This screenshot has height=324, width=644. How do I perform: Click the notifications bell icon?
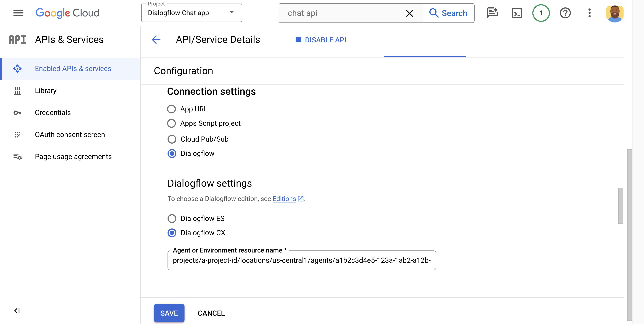point(541,12)
